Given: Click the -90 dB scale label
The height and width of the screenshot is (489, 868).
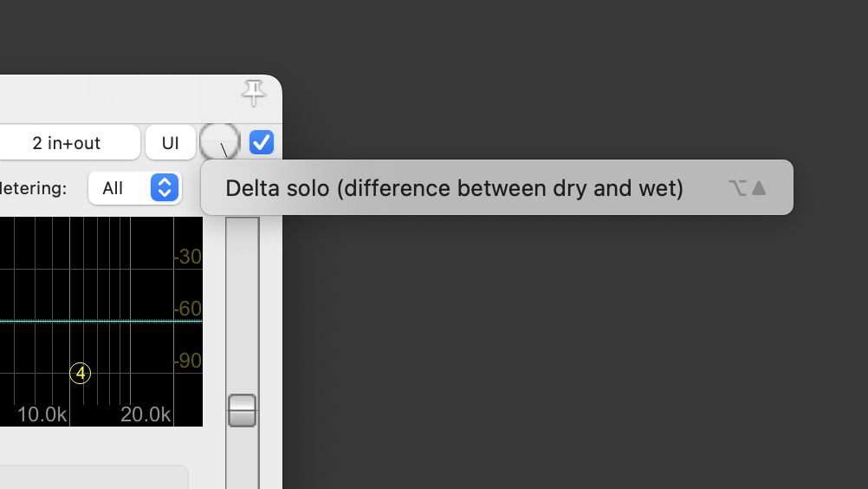Looking at the screenshot, I should tap(187, 361).
